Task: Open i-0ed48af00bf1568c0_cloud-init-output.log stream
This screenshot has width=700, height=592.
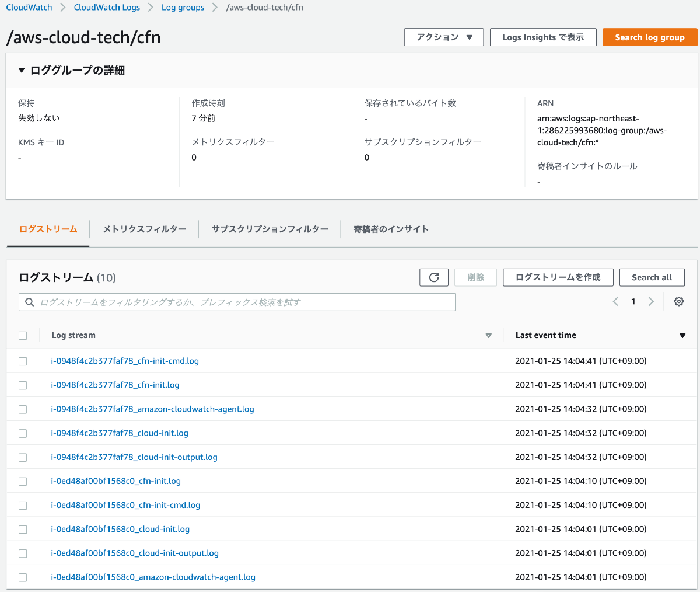Action: (135, 553)
